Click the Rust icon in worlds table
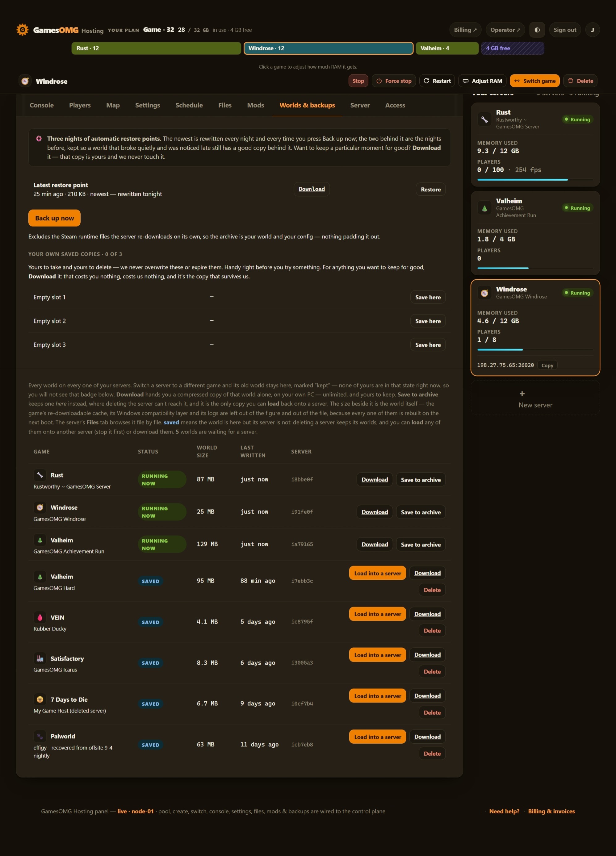The height and width of the screenshot is (856, 616). [40, 475]
